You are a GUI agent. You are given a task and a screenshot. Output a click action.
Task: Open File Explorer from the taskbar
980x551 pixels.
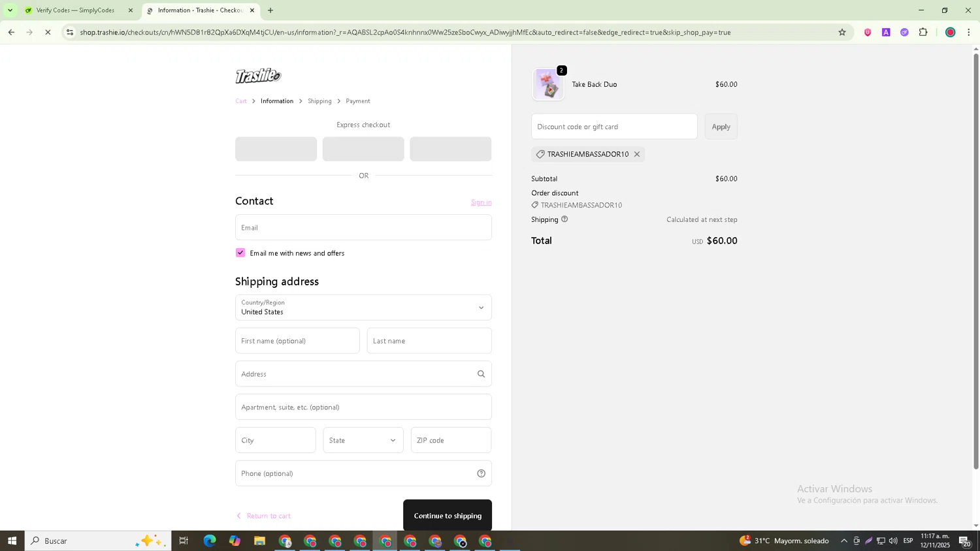click(259, 541)
